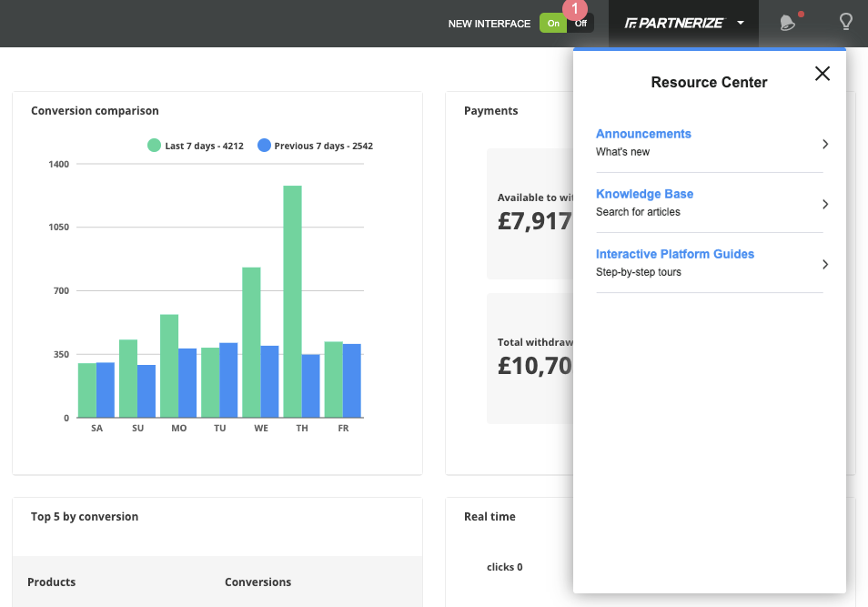This screenshot has width=868, height=607.
Task: Click the 'Top 5 by conversion' heading
Action: [x=85, y=517]
